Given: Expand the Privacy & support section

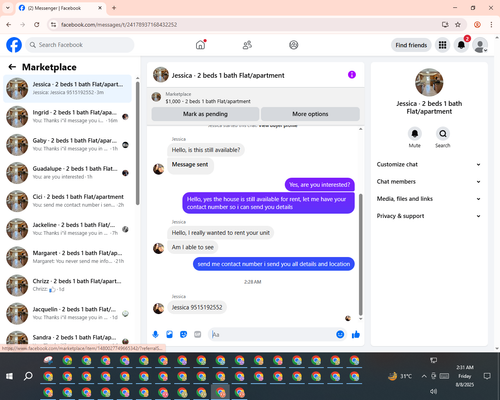Looking at the screenshot, I should [x=429, y=216].
